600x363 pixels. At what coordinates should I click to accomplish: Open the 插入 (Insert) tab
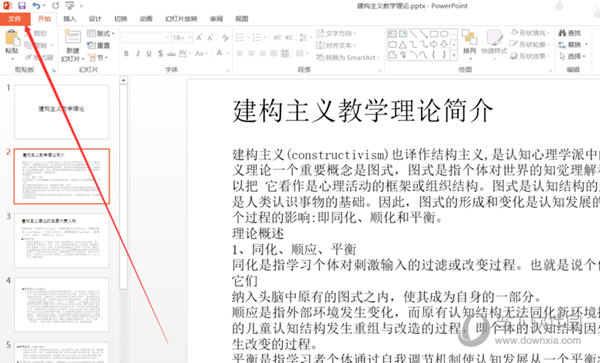coord(70,19)
